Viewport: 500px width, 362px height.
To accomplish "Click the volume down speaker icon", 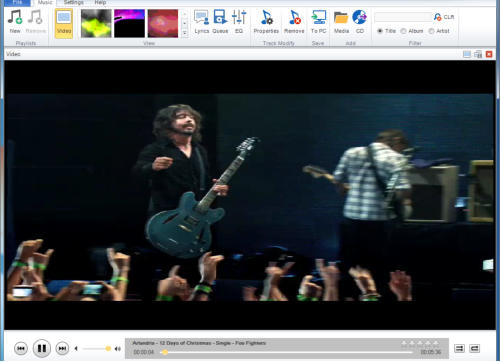I will (76, 349).
